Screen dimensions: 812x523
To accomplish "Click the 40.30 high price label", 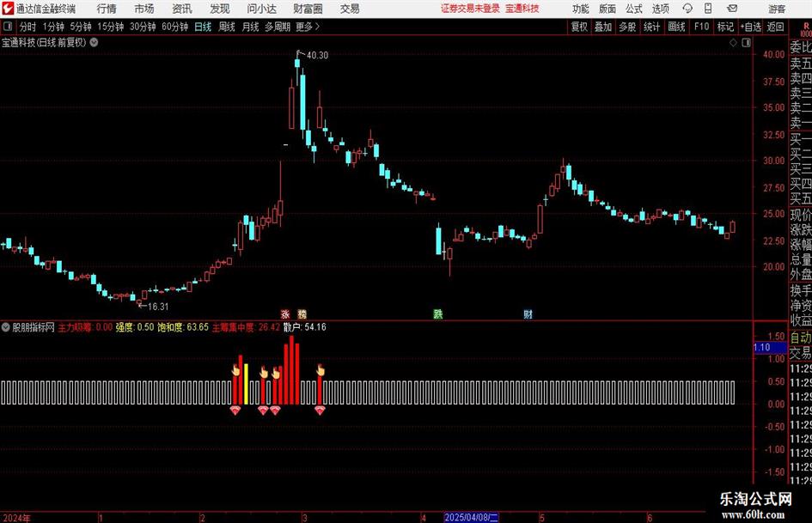I will [317, 55].
